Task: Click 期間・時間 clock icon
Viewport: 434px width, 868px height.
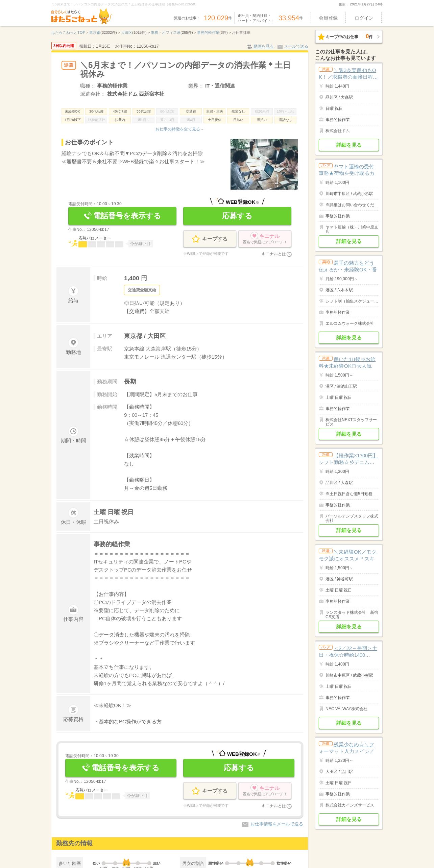Action: point(73,431)
